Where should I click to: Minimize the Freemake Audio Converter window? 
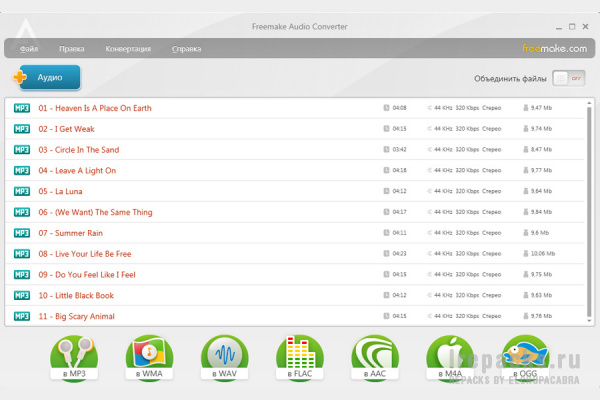tap(559, 27)
